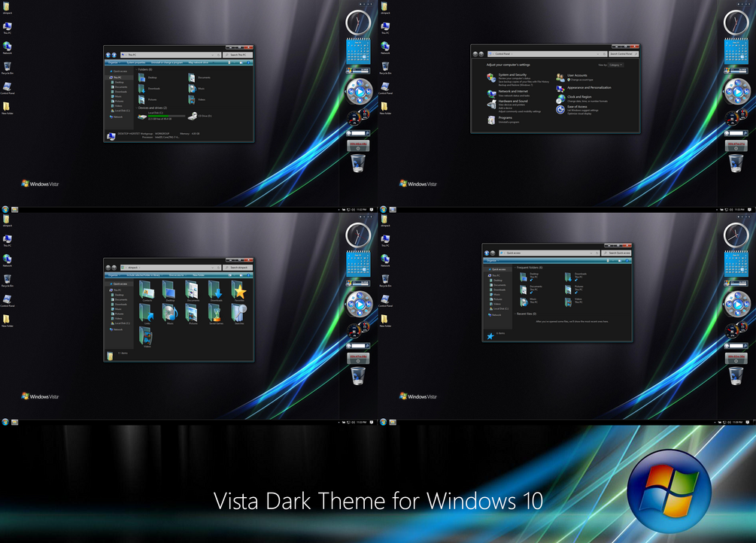The width and height of the screenshot is (756, 543).
Task: Open Contacts folder in skinpack window
Action: pyautogui.click(x=147, y=290)
